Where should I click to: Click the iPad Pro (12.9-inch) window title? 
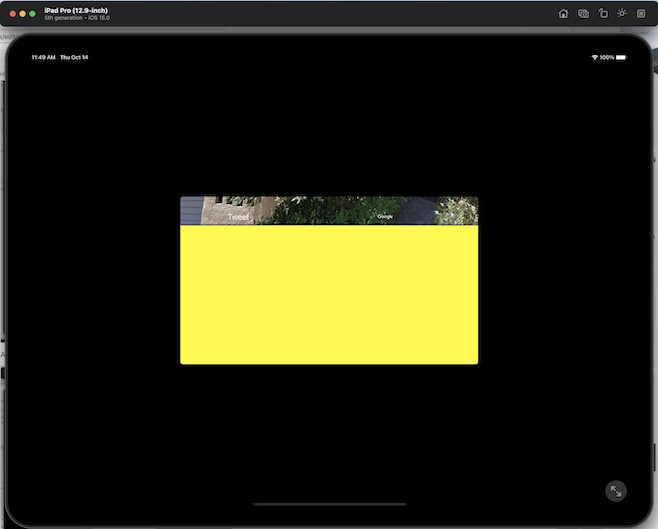coord(76,10)
